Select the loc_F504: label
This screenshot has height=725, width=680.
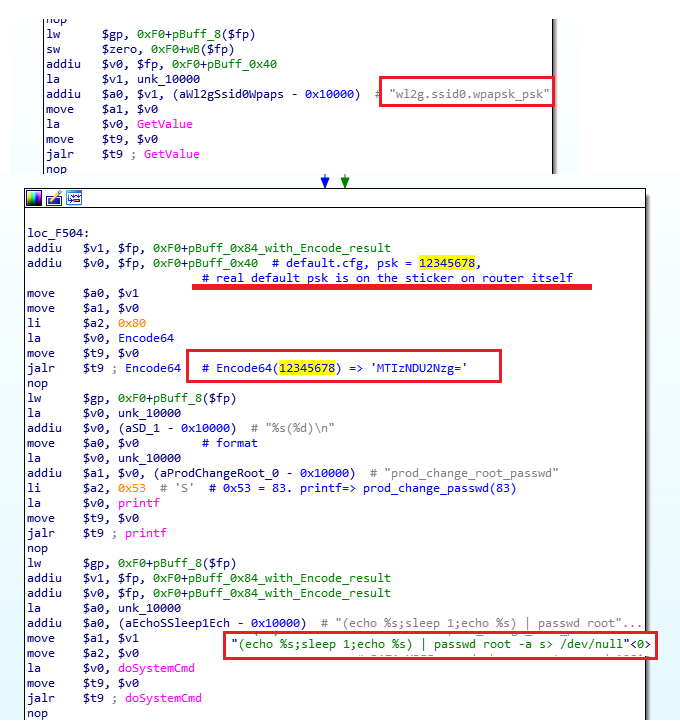tap(58, 233)
